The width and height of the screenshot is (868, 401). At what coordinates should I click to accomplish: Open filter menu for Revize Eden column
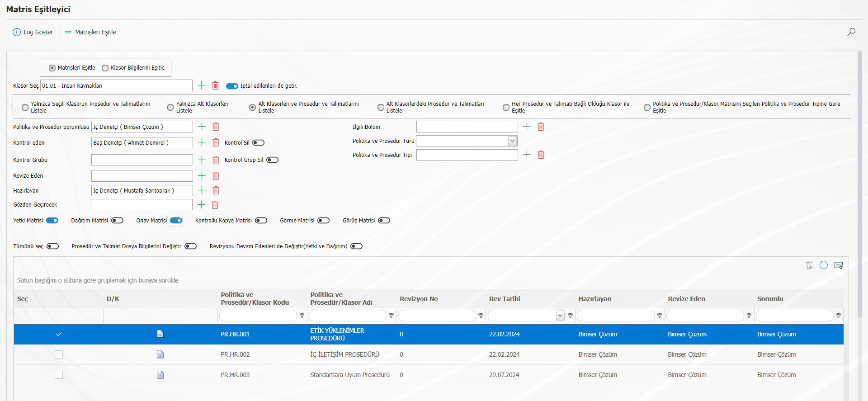(x=749, y=316)
